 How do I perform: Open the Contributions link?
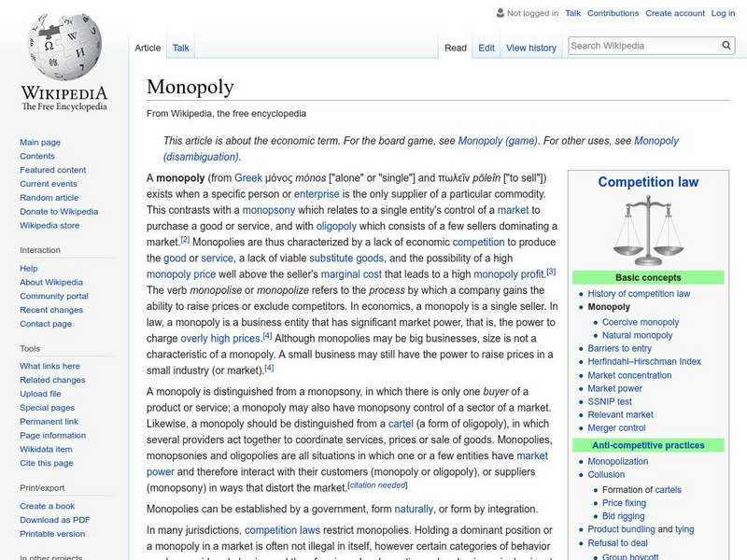tap(613, 13)
